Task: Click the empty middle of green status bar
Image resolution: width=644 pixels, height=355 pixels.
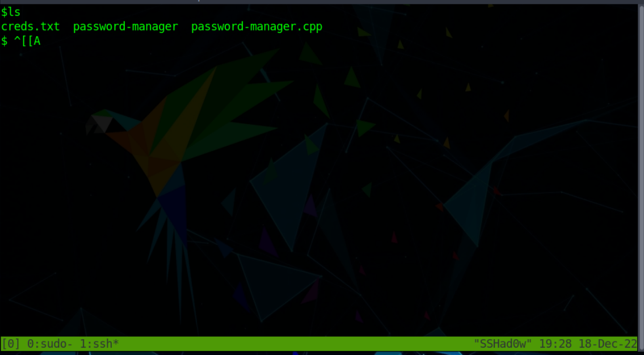Action: [296, 344]
